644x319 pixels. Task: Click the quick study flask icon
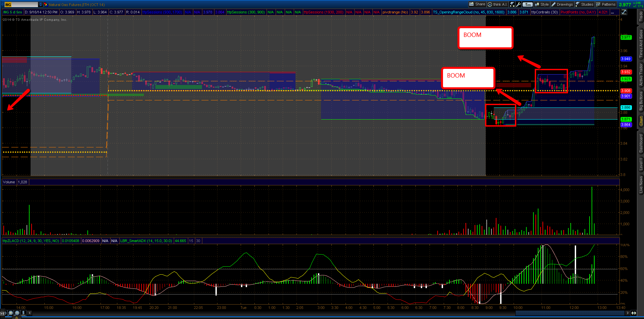click(512, 4)
